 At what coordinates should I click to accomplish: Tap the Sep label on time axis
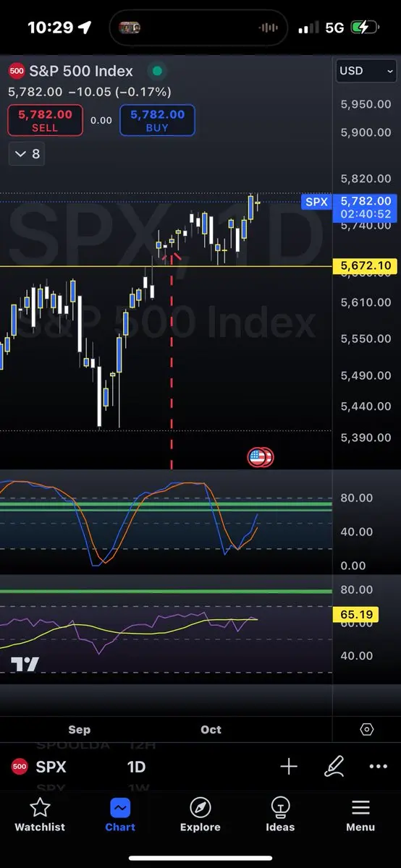(79, 729)
